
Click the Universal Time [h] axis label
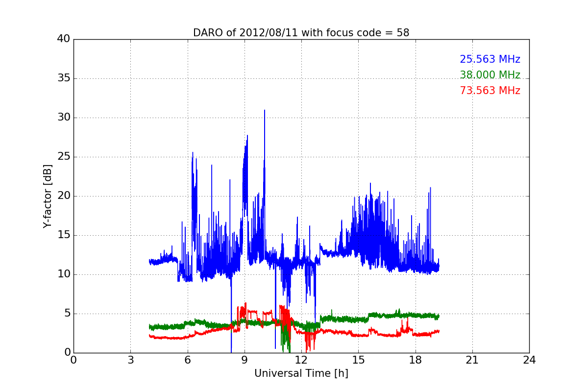(x=301, y=373)
